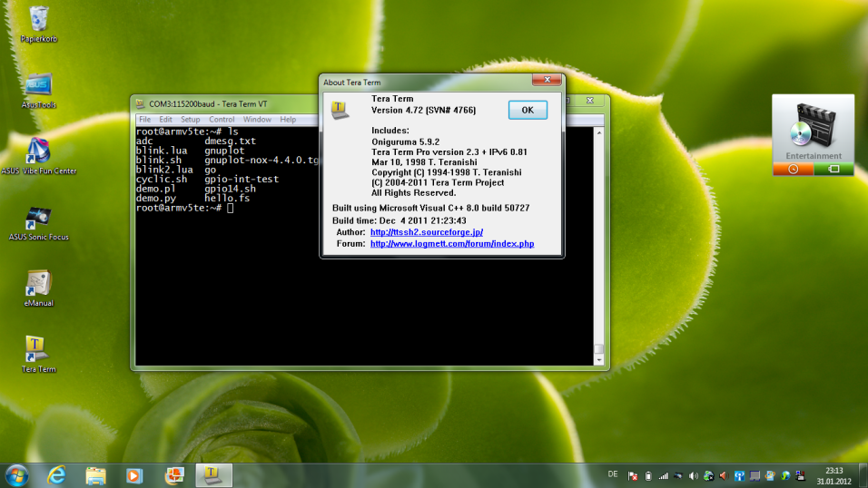Click 'dmesg.txt' in the terminal listing

tap(230, 142)
